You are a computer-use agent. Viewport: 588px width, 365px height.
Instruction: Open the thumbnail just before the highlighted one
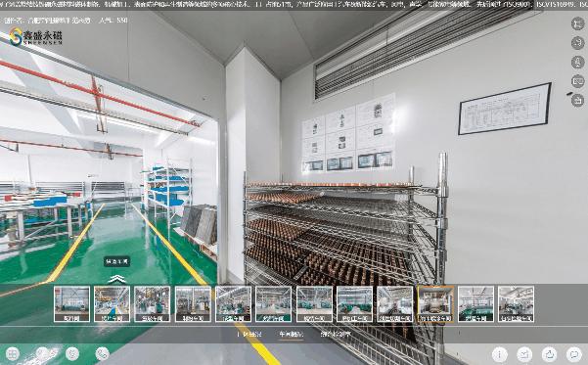(x=395, y=304)
